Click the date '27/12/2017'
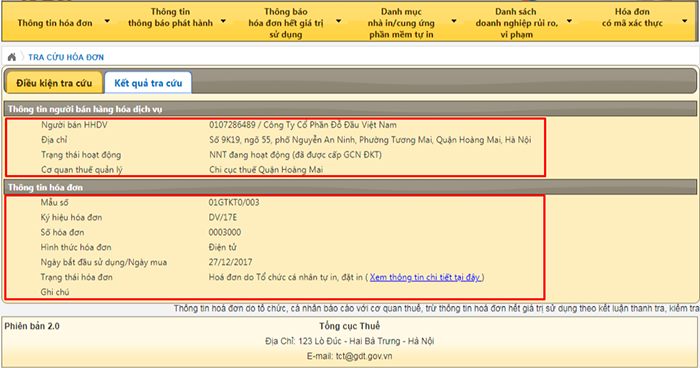This screenshot has width=700, height=368. (230, 262)
